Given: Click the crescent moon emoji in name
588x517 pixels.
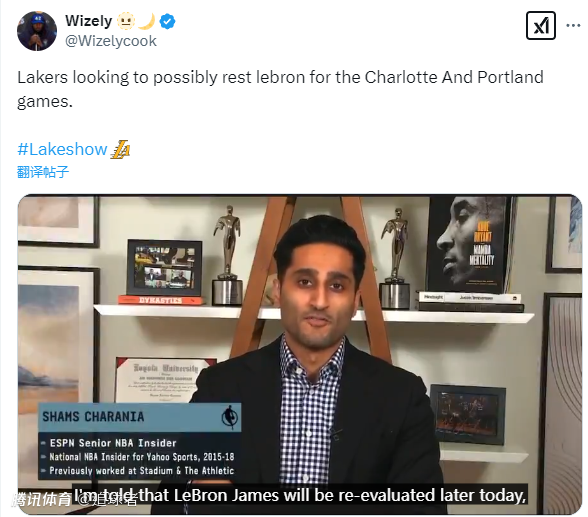Looking at the screenshot, I should [x=147, y=21].
